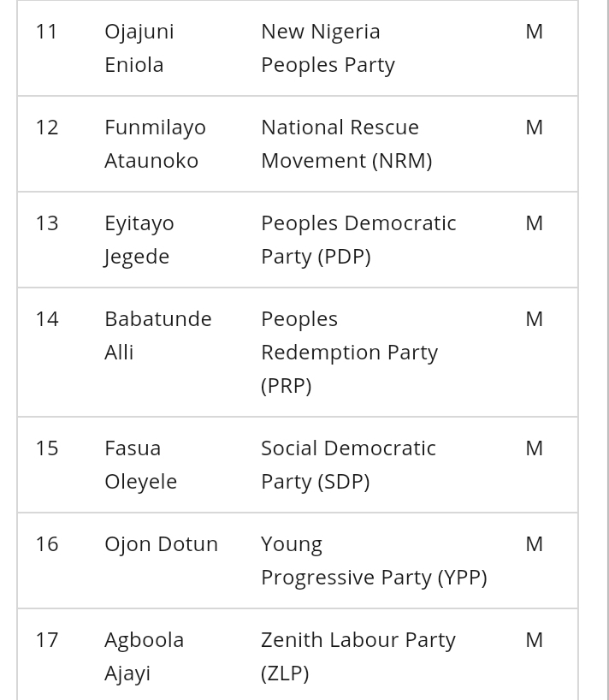Select the name Fasua Oleyele
Screen dimensions: 609x700
point(140,465)
